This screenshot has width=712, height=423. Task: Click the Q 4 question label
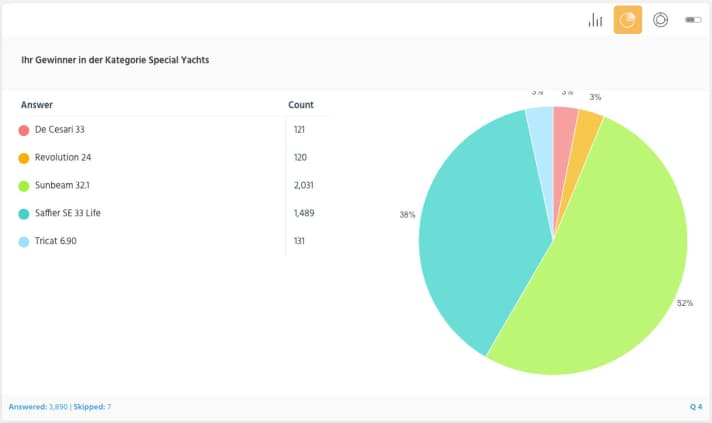click(x=696, y=407)
